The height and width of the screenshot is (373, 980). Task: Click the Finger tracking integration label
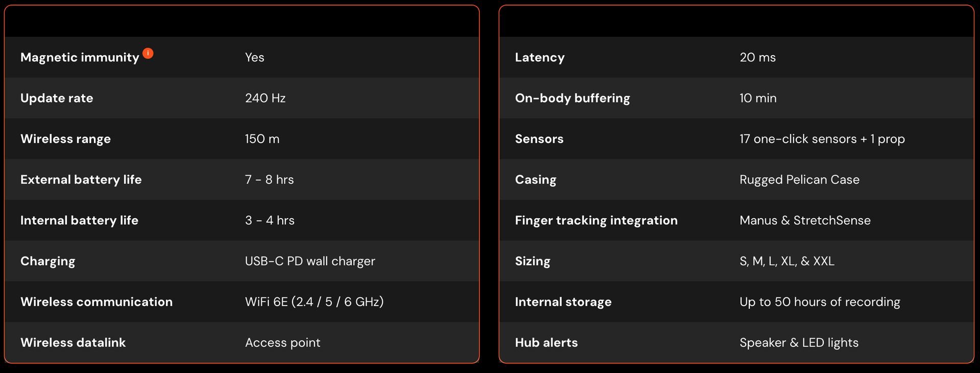pyautogui.click(x=596, y=220)
